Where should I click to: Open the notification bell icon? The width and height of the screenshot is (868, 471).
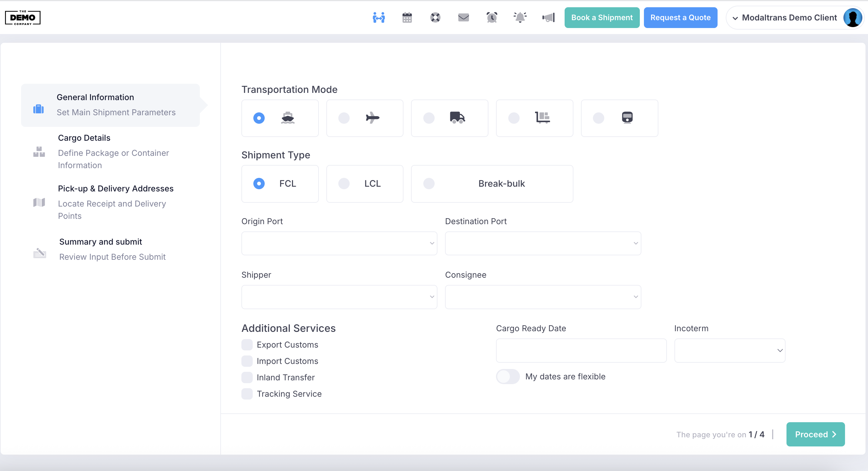(520, 18)
